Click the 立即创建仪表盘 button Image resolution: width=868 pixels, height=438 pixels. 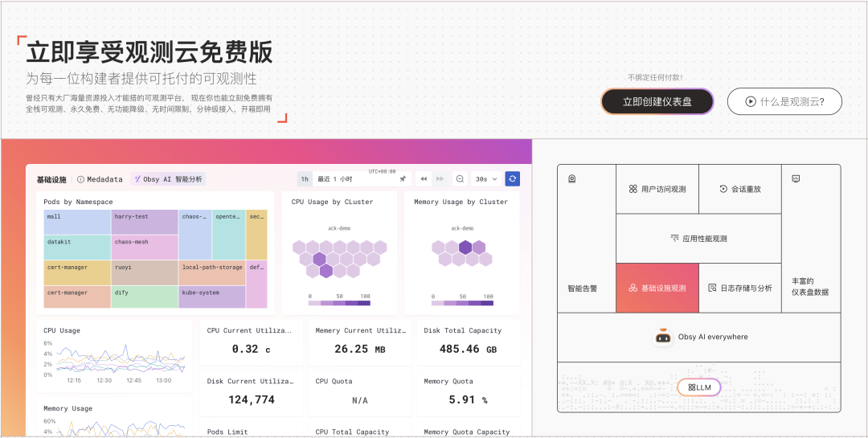coord(657,102)
